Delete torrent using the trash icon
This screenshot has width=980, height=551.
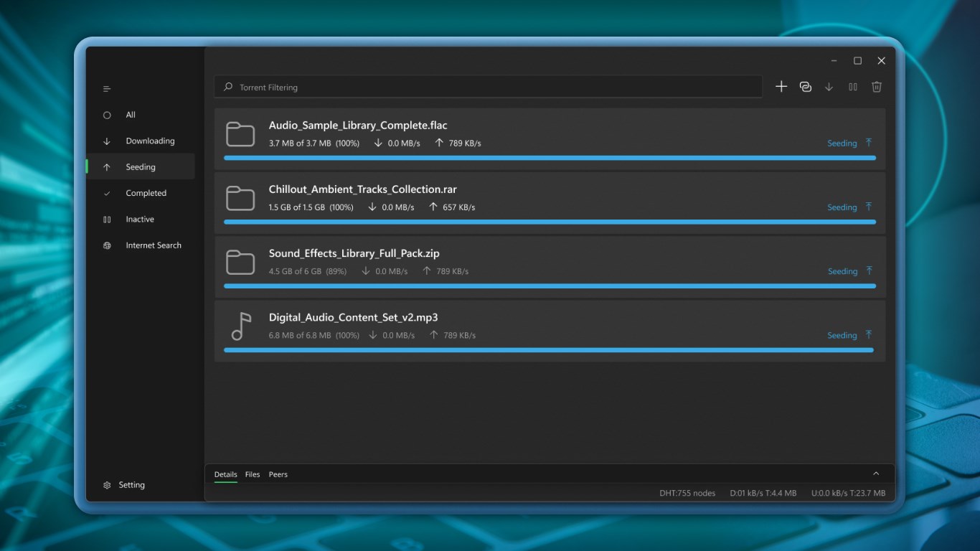point(877,87)
